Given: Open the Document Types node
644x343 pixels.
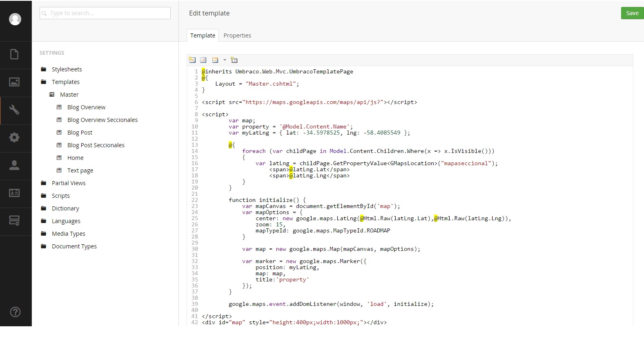Looking at the screenshot, I should click(x=74, y=246).
